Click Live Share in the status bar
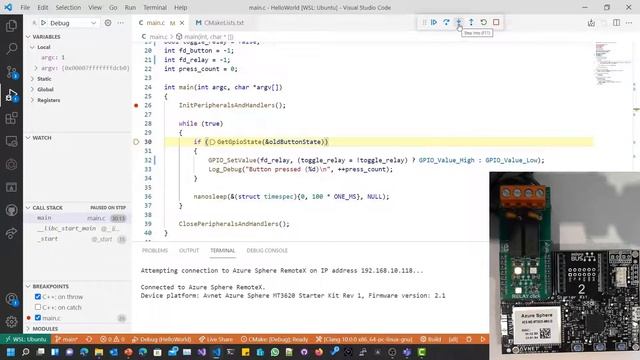 point(215,339)
